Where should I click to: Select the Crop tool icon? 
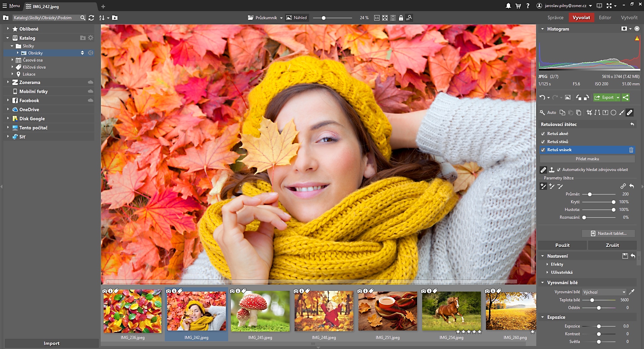589,113
